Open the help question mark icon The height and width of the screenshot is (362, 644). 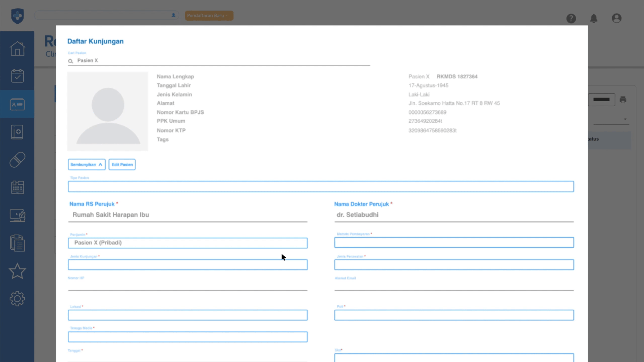[571, 18]
